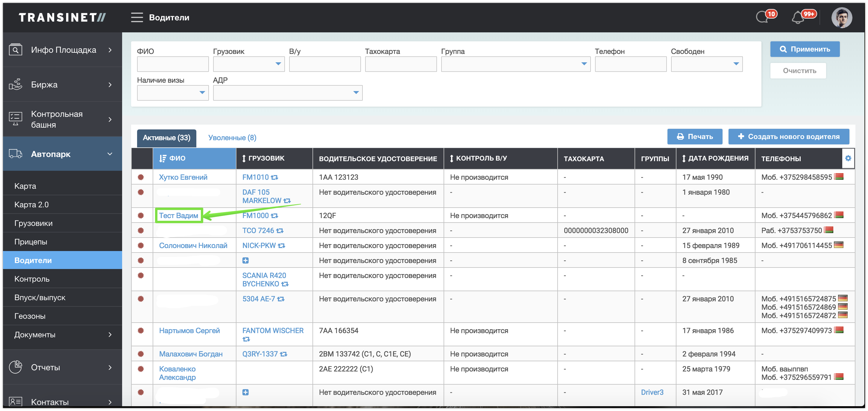
Task: Open Группа filter dropdown
Action: [515, 64]
